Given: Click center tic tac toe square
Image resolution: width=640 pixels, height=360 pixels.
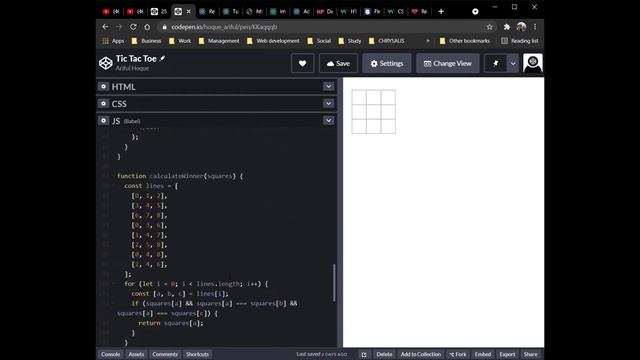Looking at the screenshot, I should pyautogui.click(x=373, y=112).
